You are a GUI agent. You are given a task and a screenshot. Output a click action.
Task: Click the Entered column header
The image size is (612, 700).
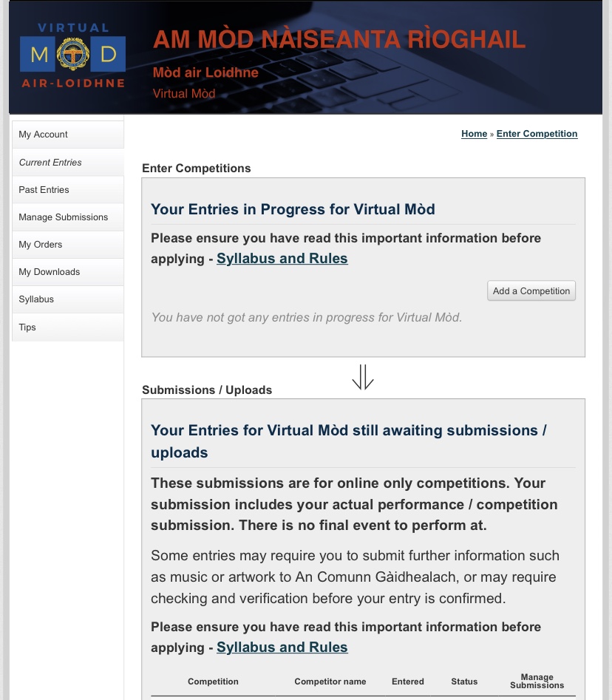[x=408, y=682]
